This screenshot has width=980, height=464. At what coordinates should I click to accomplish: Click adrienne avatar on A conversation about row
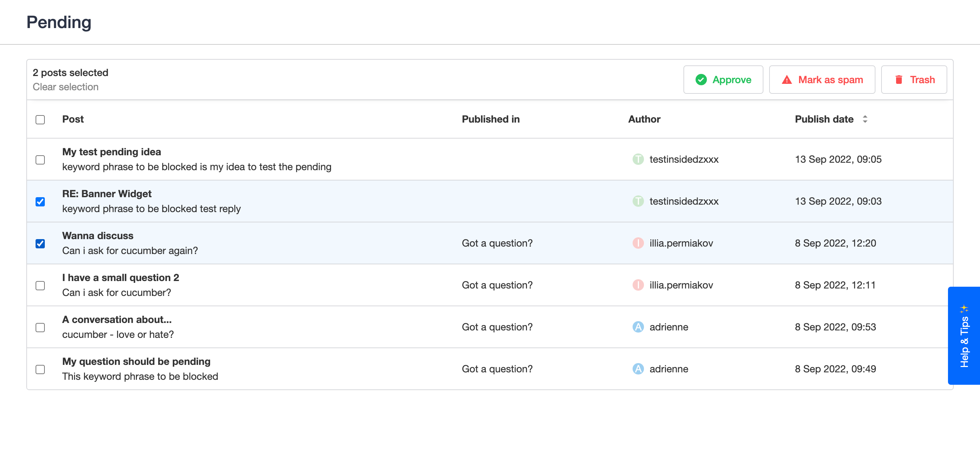(x=638, y=327)
